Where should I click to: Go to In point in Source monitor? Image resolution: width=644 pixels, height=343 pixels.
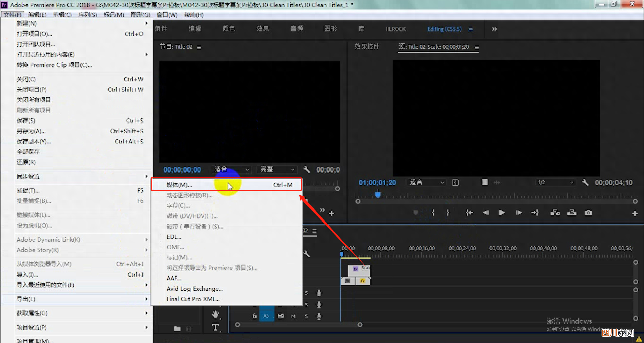click(x=469, y=213)
